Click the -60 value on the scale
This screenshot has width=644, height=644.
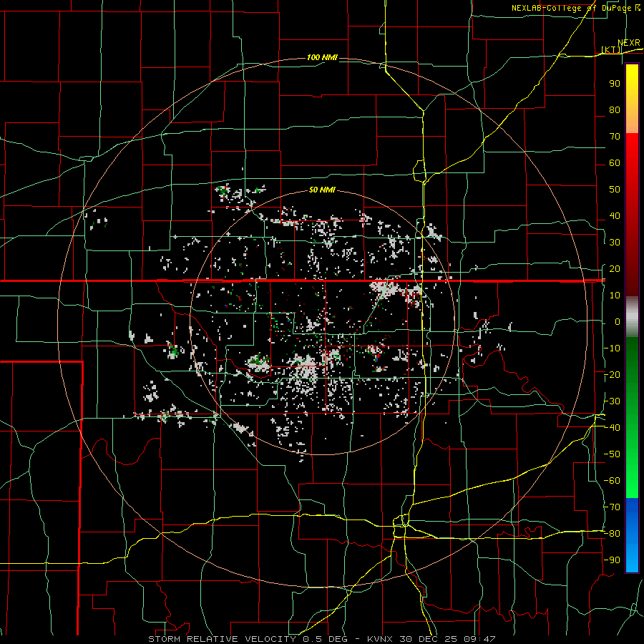pos(612,481)
